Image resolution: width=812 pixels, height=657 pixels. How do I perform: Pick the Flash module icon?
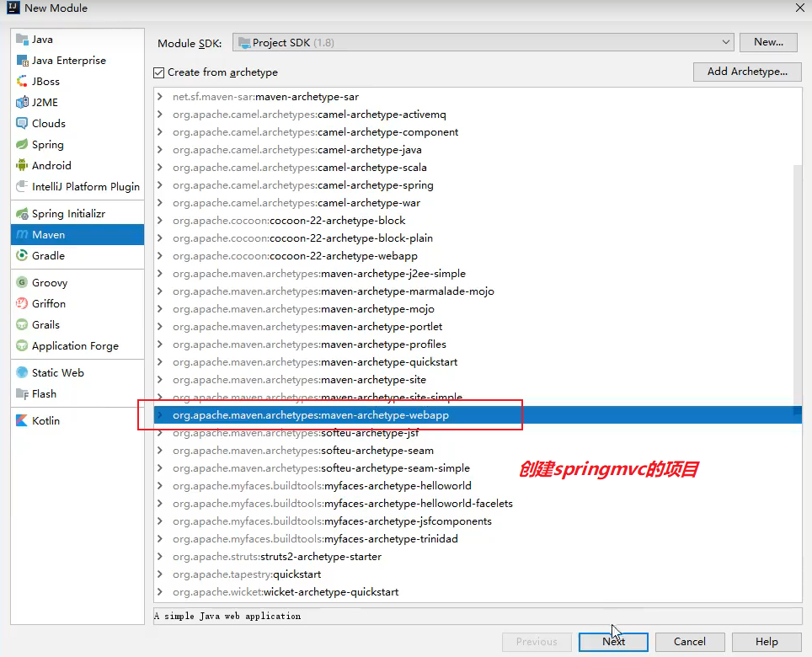pos(22,394)
